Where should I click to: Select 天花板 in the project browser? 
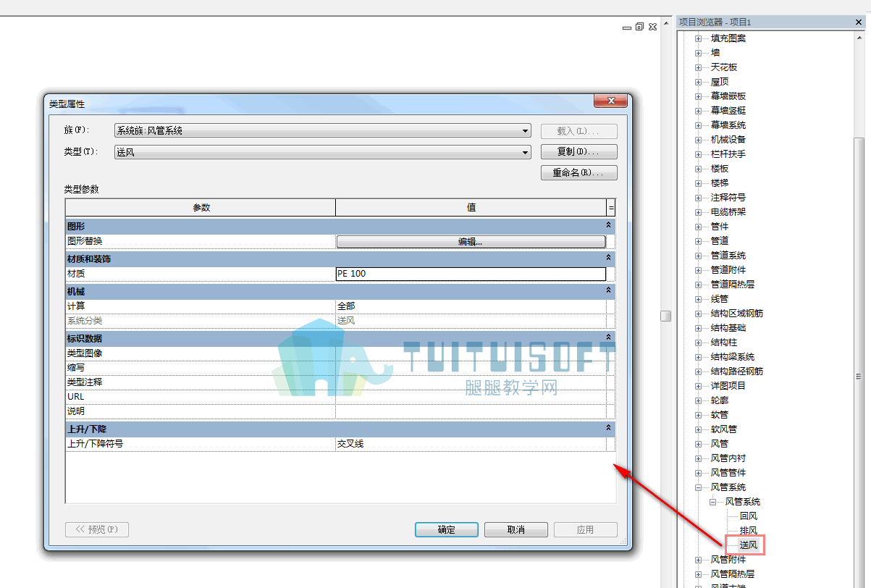pyautogui.click(x=724, y=67)
